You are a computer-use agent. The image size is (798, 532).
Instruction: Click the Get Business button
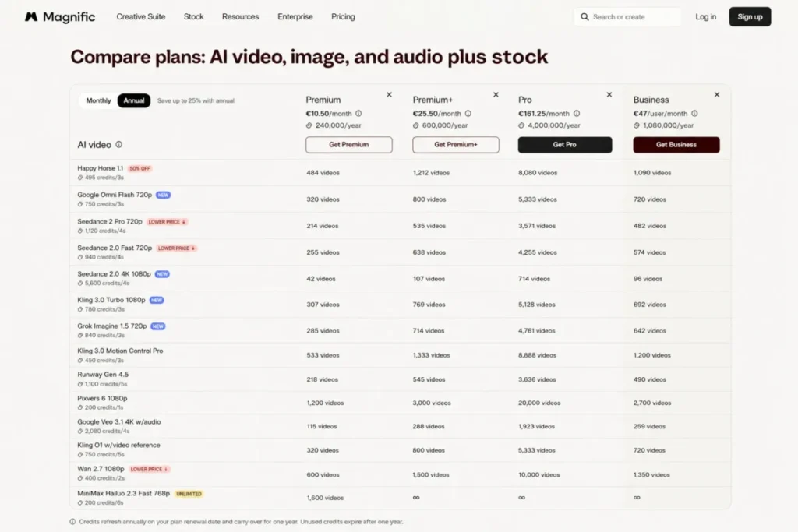[x=676, y=144]
